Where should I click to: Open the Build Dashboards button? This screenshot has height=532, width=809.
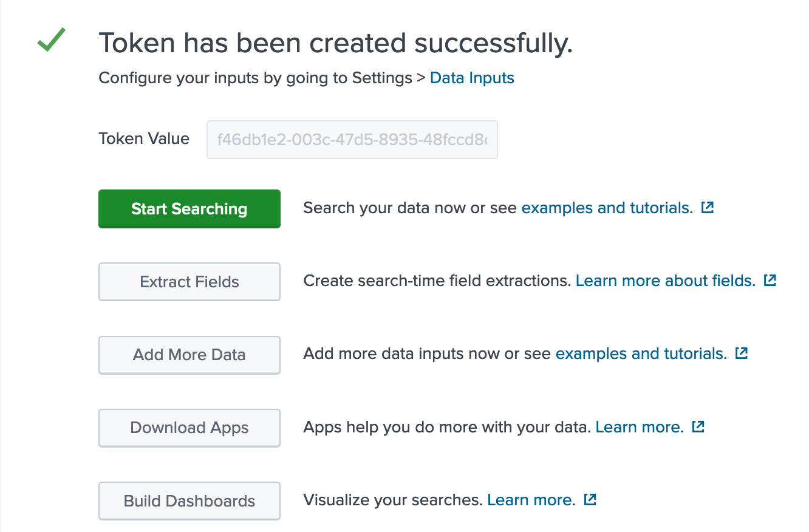189,501
